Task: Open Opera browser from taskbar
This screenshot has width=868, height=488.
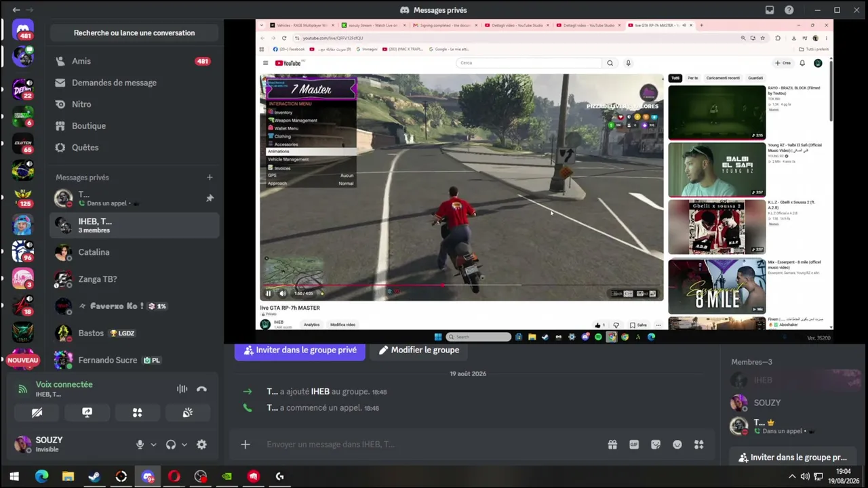Action: (174, 476)
